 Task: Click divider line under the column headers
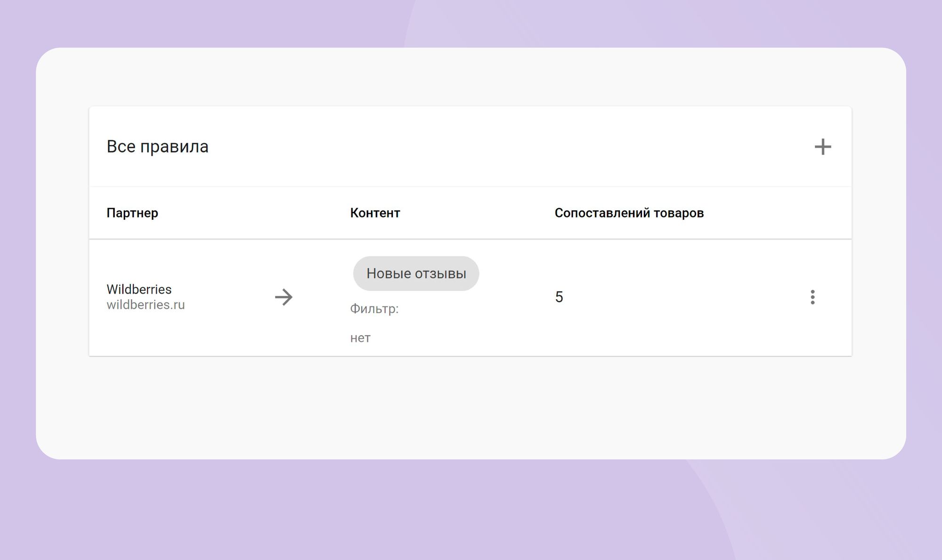coord(471,239)
